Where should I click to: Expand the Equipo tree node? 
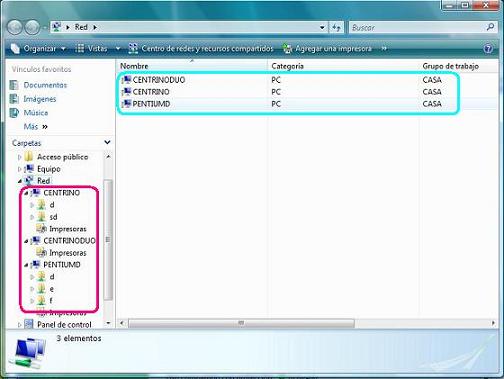coord(20,169)
